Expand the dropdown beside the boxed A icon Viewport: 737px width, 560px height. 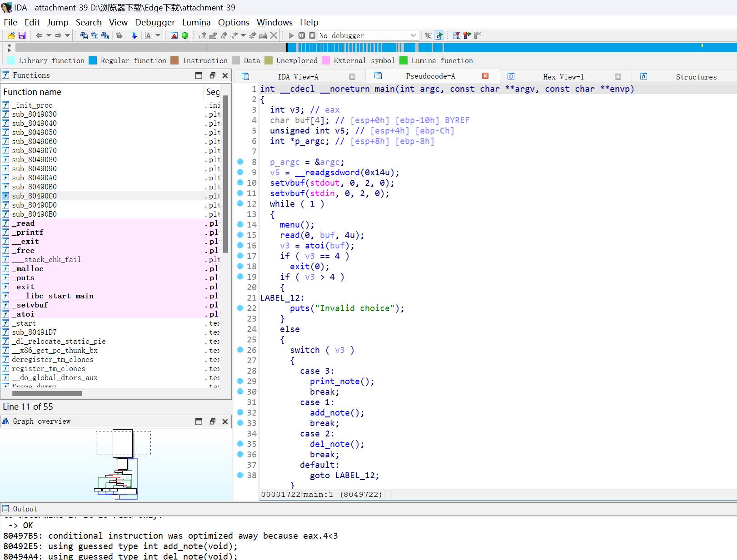pos(158,35)
